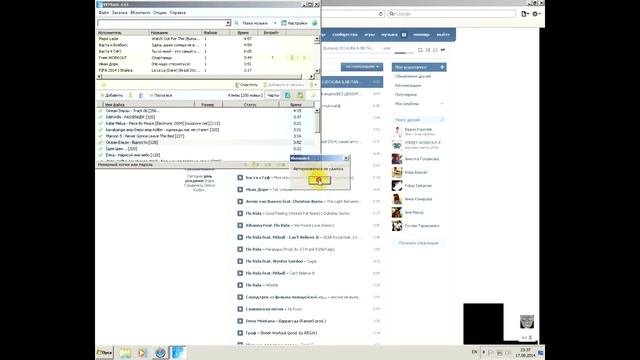
Task: Select the Major Lazer search result row
Action: pyautogui.click(x=205, y=39)
